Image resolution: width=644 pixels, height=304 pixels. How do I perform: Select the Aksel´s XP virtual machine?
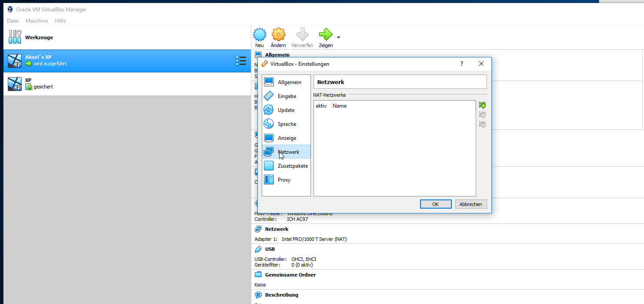tap(127, 61)
